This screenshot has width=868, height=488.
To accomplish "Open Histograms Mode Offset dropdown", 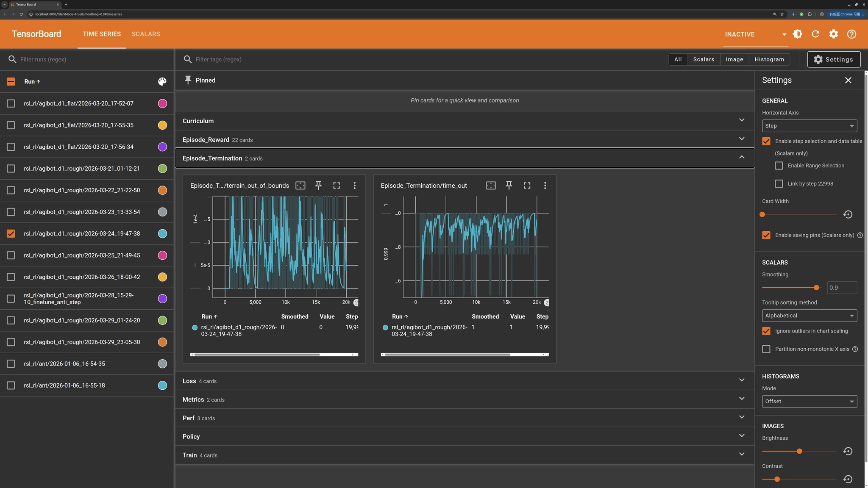I will 810,401.
